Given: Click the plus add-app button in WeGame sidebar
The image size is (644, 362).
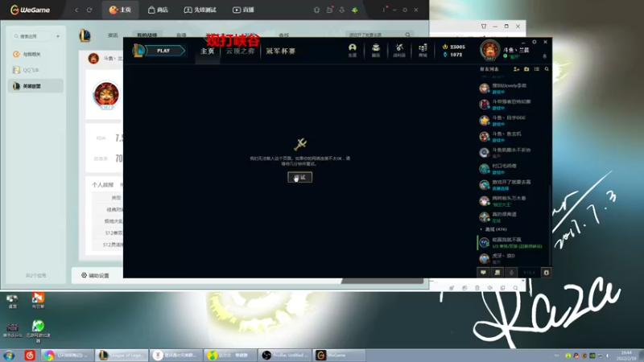Looking at the screenshot, I should click(58, 36).
